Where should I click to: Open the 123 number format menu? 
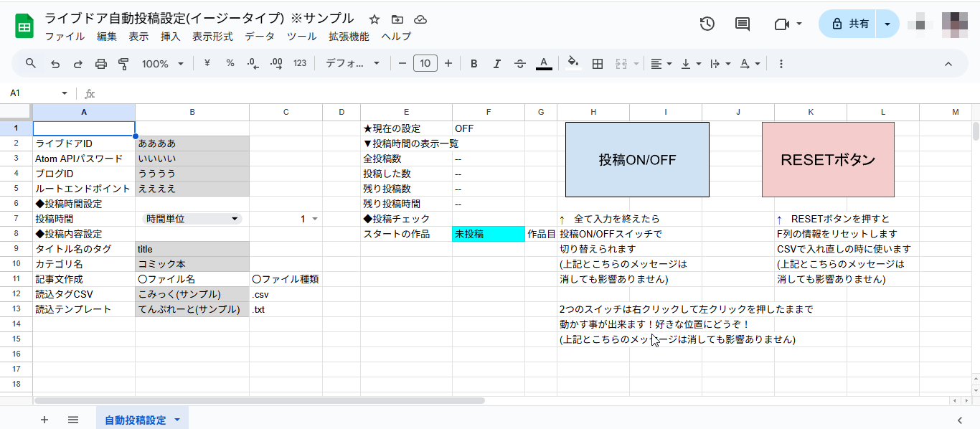pos(300,63)
